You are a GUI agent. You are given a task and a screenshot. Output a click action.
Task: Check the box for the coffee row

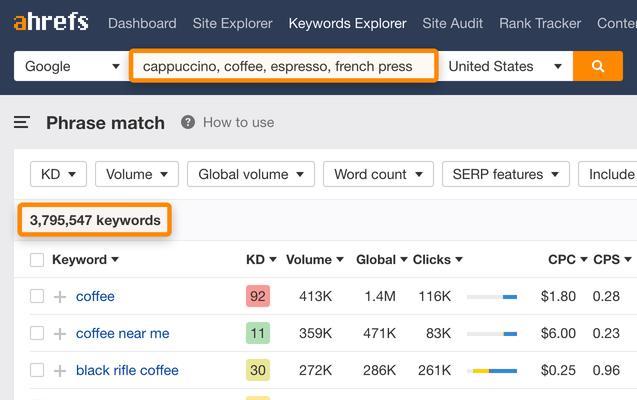pyautogui.click(x=37, y=296)
